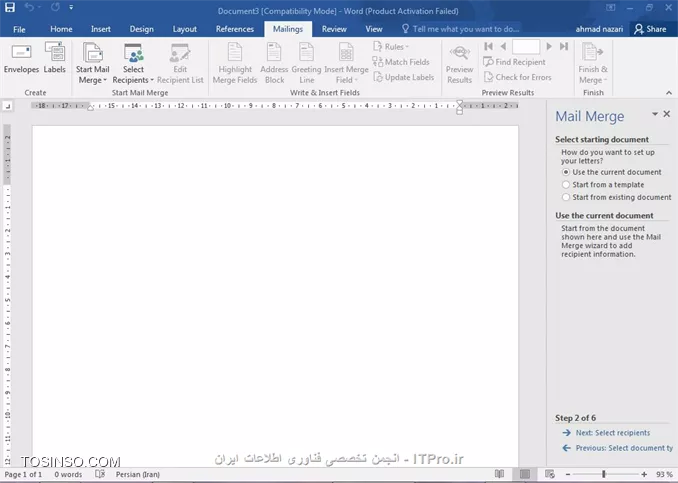Open the Labels tool

pyautogui.click(x=54, y=58)
